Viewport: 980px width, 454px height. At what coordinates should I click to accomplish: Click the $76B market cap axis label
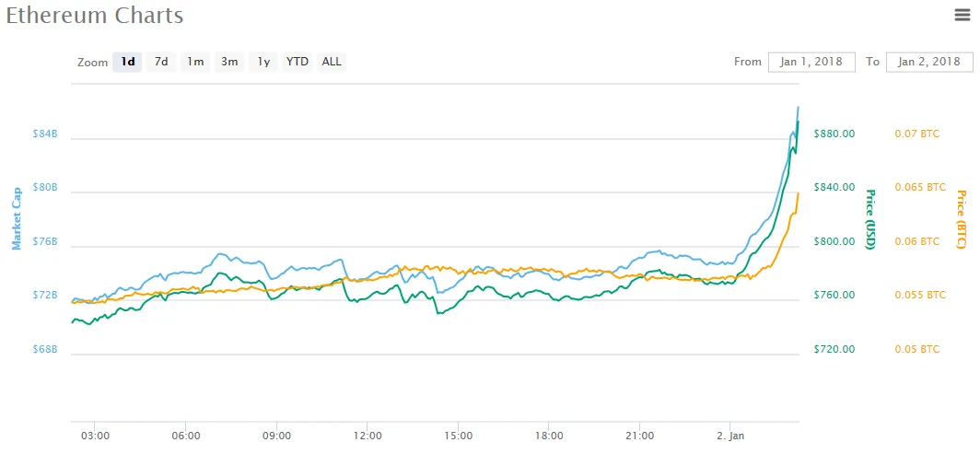tap(45, 241)
